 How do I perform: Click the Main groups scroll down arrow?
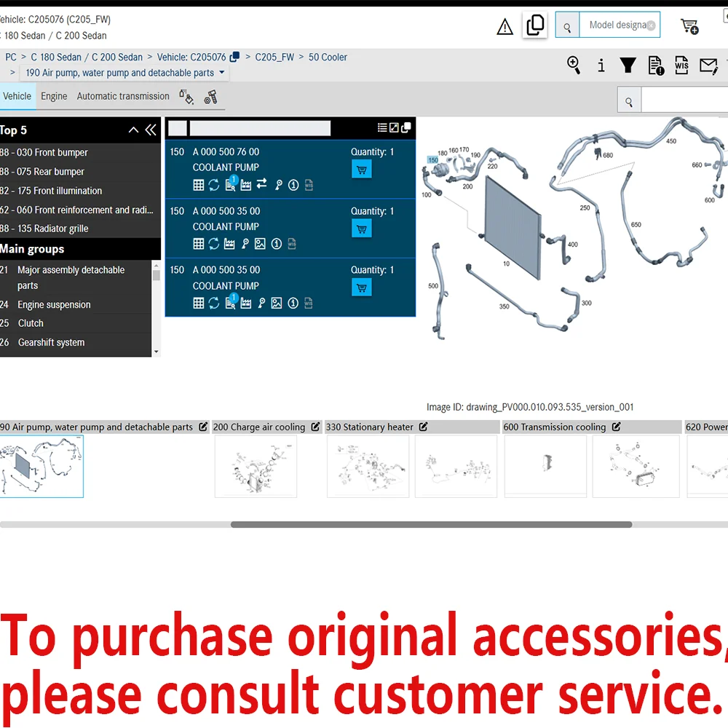(156, 352)
